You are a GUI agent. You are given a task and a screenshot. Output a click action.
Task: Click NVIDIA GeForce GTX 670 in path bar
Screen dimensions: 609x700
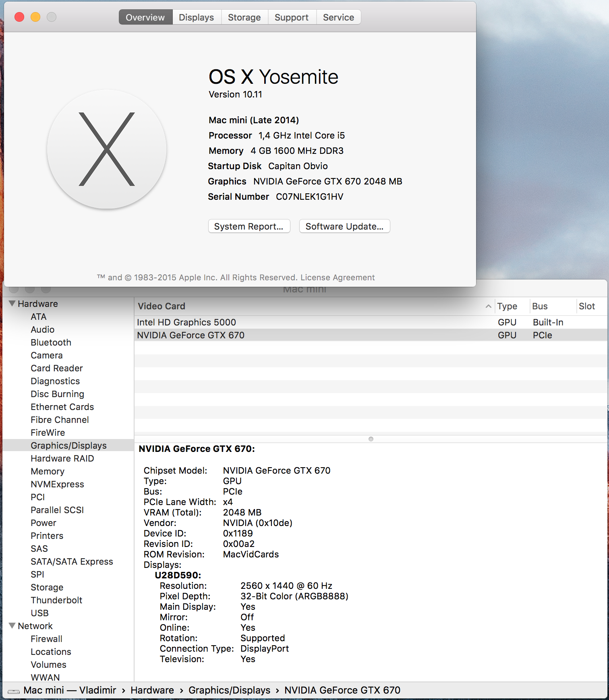[342, 690]
